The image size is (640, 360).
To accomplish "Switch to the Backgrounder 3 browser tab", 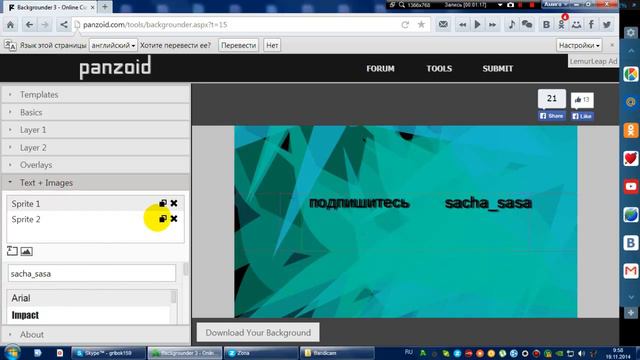I will [x=50, y=7].
